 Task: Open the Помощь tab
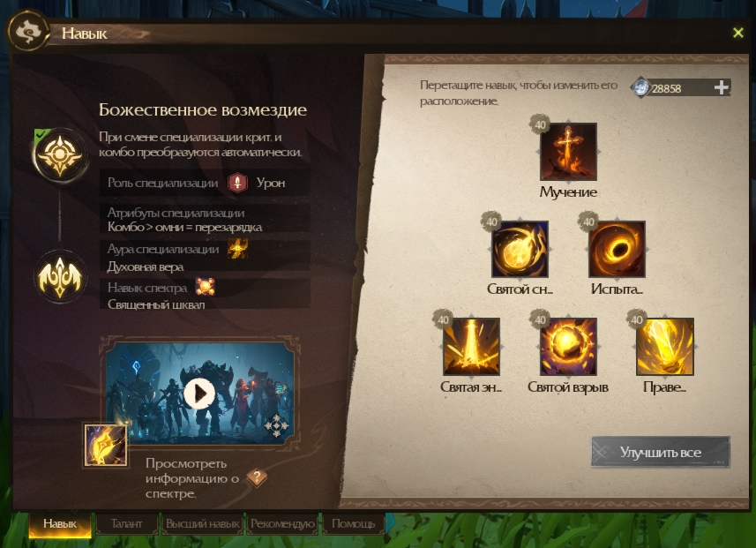click(354, 524)
